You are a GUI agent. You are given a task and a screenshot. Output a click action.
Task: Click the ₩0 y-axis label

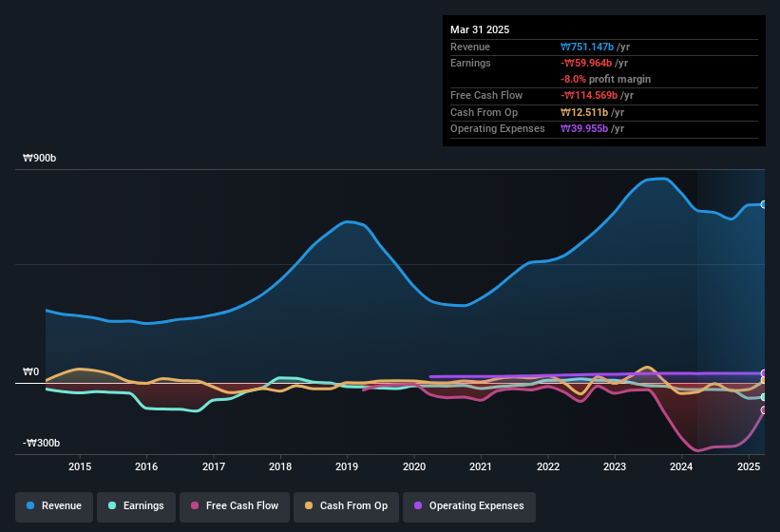click(x=30, y=371)
